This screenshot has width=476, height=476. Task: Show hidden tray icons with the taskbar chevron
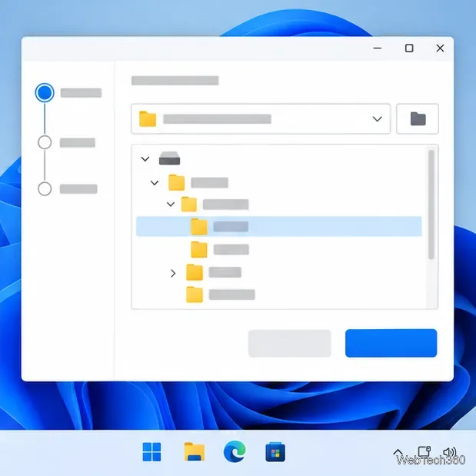[398, 452]
